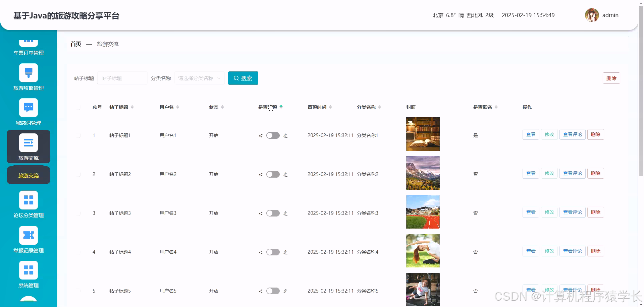The height and width of the screenshot is (307, 644).
Task: Click edit pencil icon in row 帖子标题1
Action: 285,136
